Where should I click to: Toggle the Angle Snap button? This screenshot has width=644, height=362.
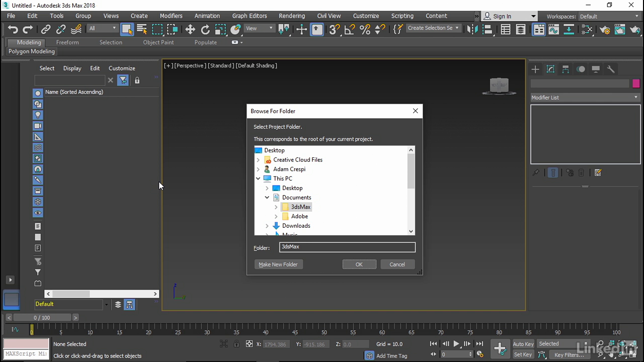point(350,30)
